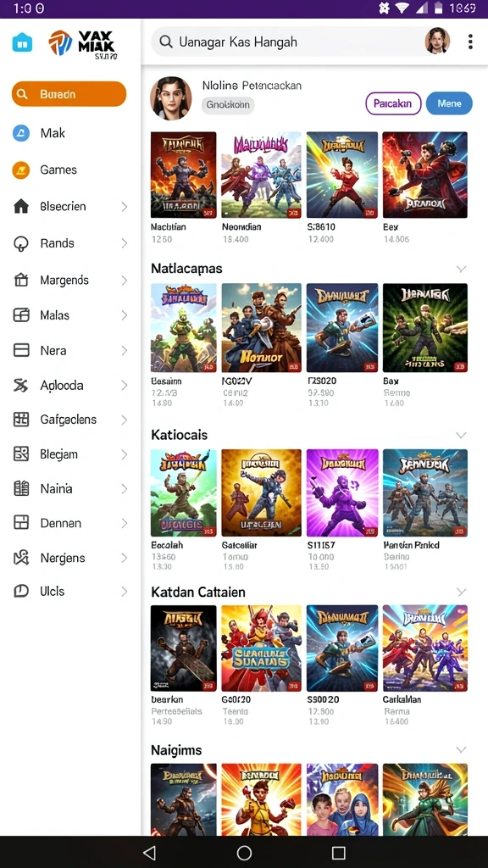
Task: Expand the Malas sidebar chevron
Action: coord(125,315)
